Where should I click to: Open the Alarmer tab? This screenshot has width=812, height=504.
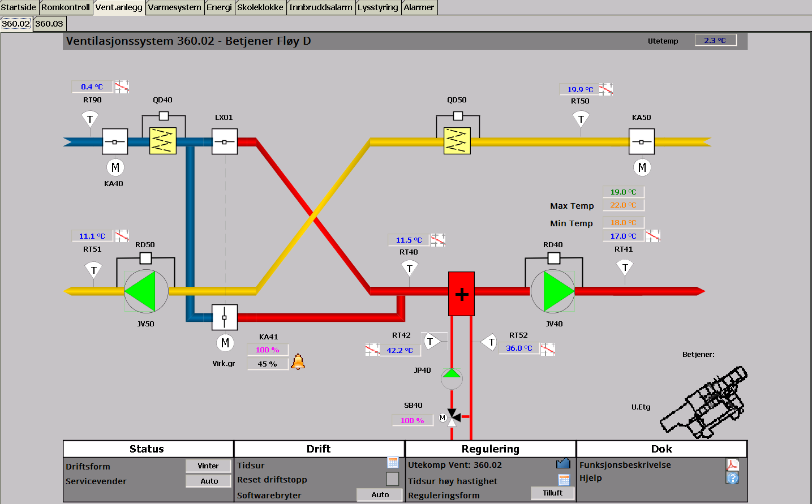click(419, 7)
